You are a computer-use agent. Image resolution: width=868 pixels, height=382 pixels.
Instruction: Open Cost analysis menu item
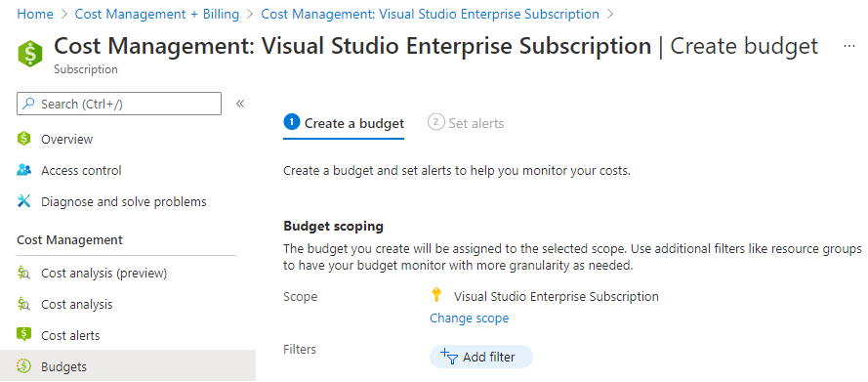77,305
